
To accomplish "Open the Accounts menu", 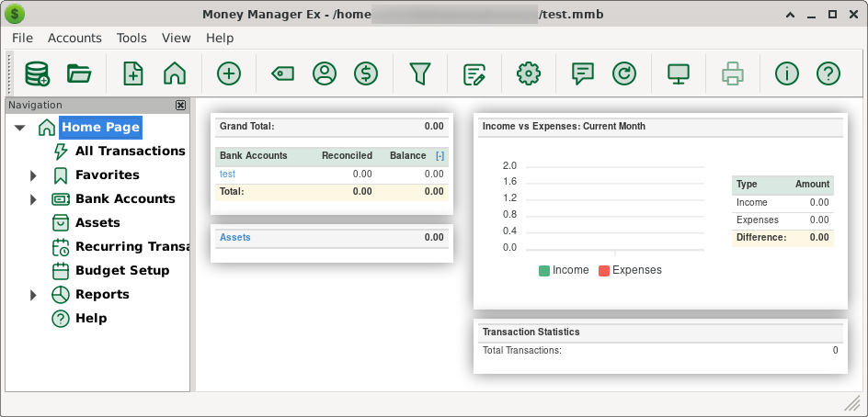I will tap(74, 39).
